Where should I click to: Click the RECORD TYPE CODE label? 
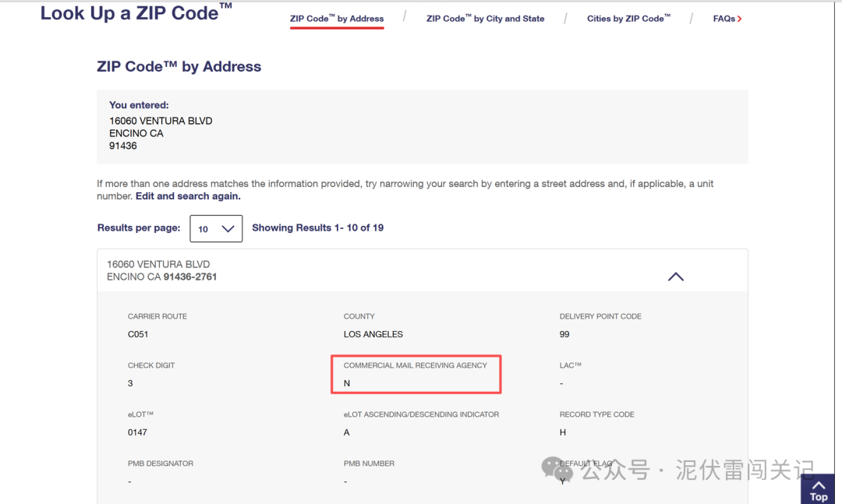(597, 414)
